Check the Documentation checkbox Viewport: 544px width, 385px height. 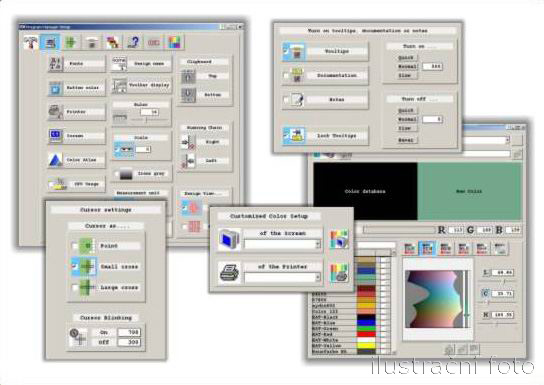point(286,76)
